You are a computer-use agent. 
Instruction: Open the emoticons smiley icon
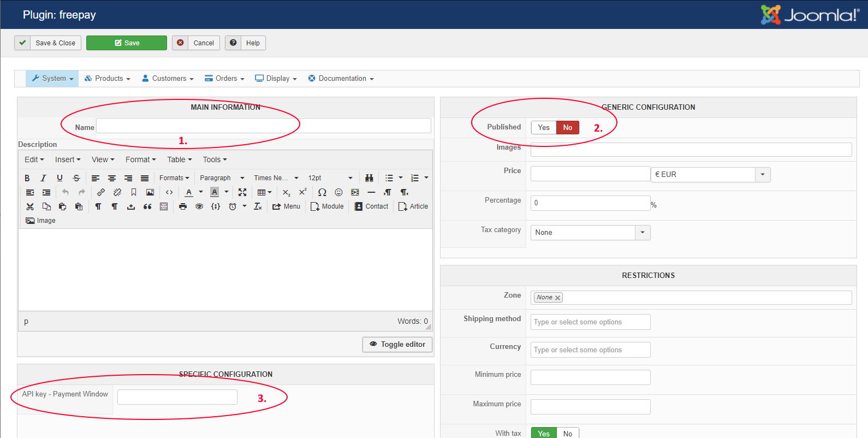(x=338, y=192)
